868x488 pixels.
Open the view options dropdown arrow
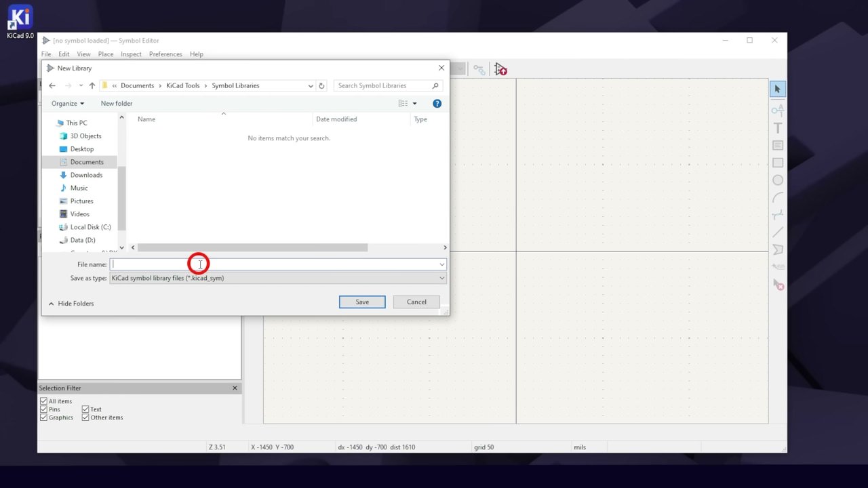(x=414, y=103)
